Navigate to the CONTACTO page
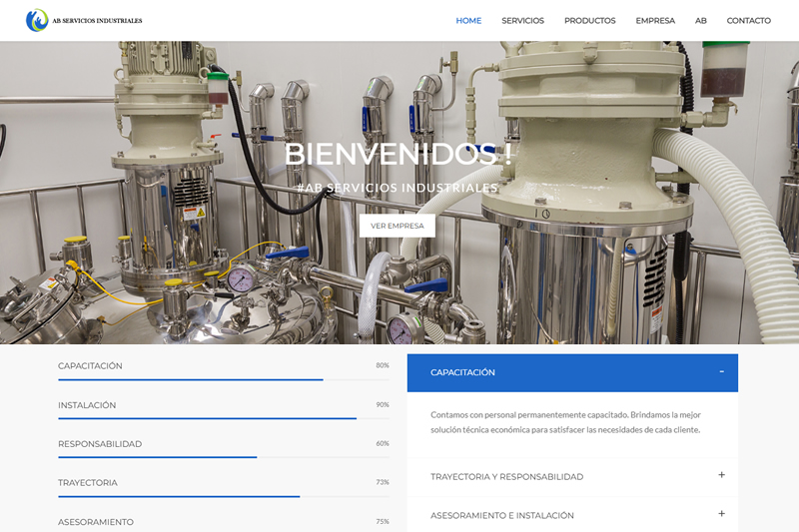 [748, 21]
